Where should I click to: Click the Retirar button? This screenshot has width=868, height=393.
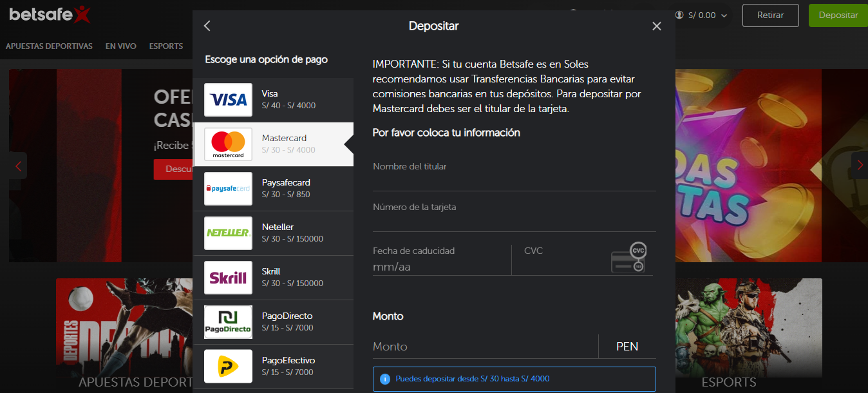tap(770, 15)
